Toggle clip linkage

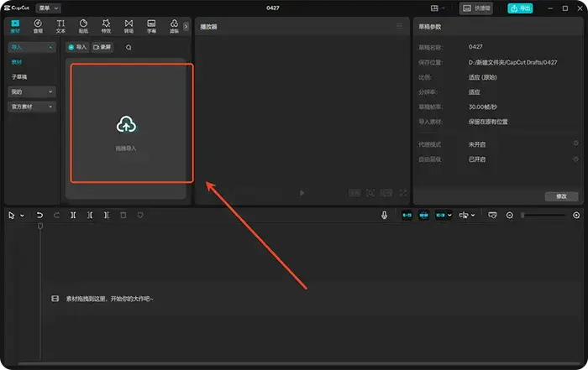pyautogui.click(x=440, y=215)
